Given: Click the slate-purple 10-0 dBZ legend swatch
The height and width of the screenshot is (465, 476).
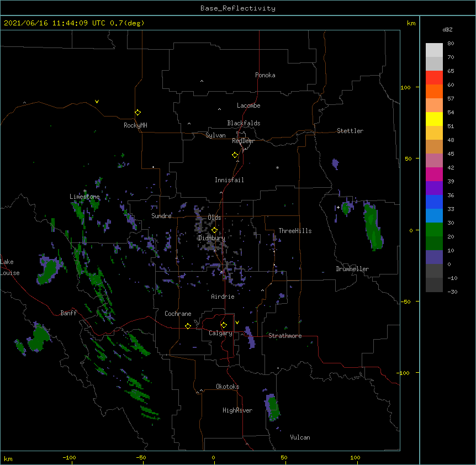Looking at the screenshot, I should click(434, 257).
